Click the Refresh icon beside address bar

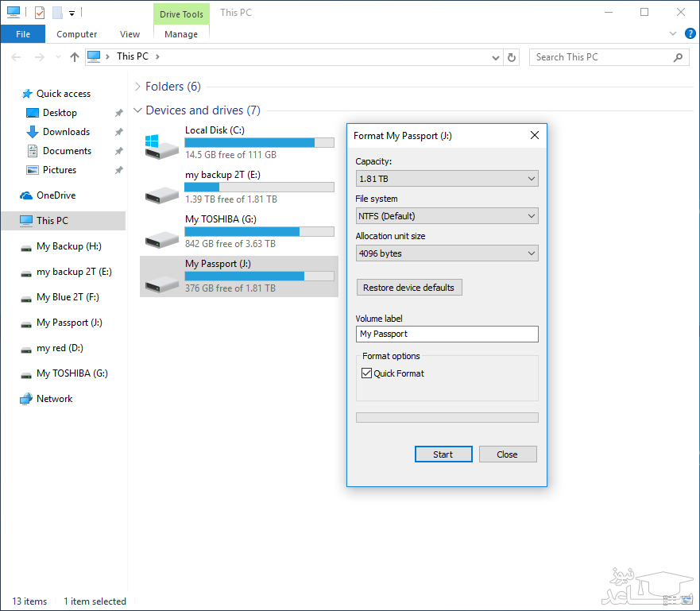512,57
